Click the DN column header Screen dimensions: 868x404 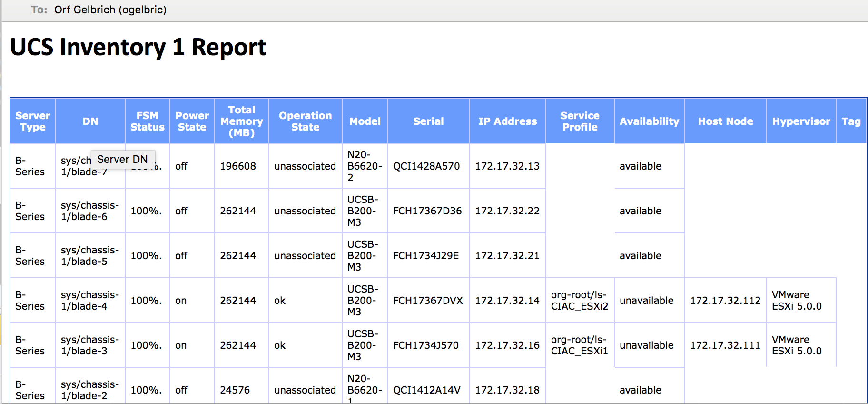point(90,121)
